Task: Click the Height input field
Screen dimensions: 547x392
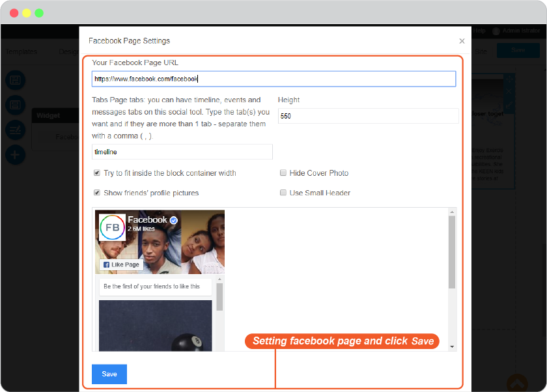Action: [x=368, y=116]
